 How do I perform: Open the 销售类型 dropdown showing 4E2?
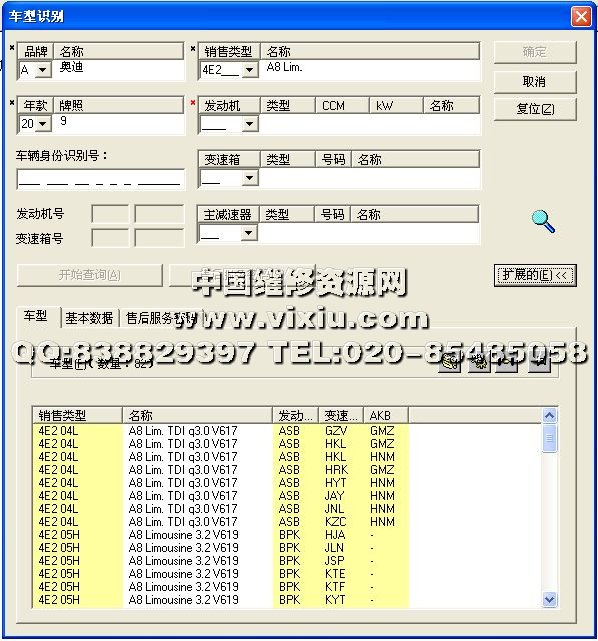[249, 70]
